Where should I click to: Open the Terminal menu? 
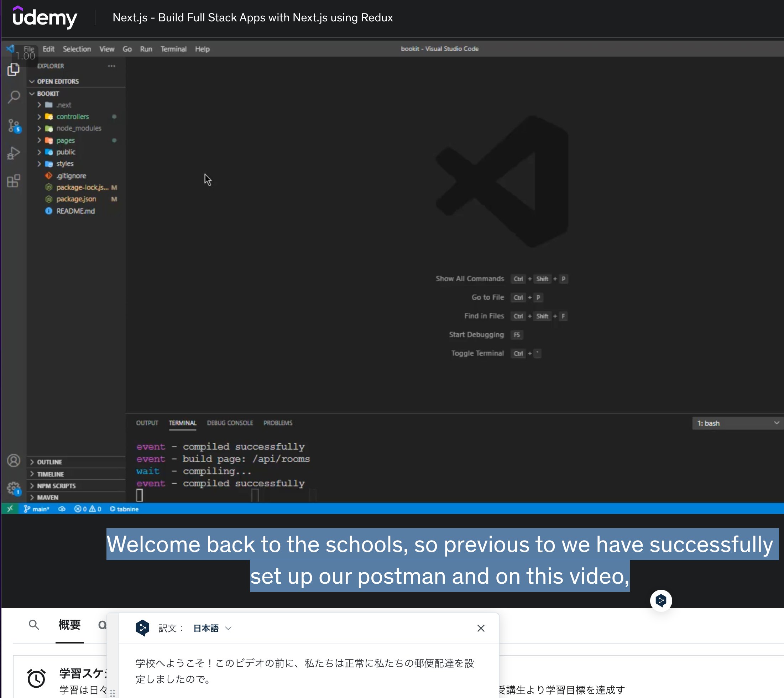pyautogui.click(x=173, y=49)
